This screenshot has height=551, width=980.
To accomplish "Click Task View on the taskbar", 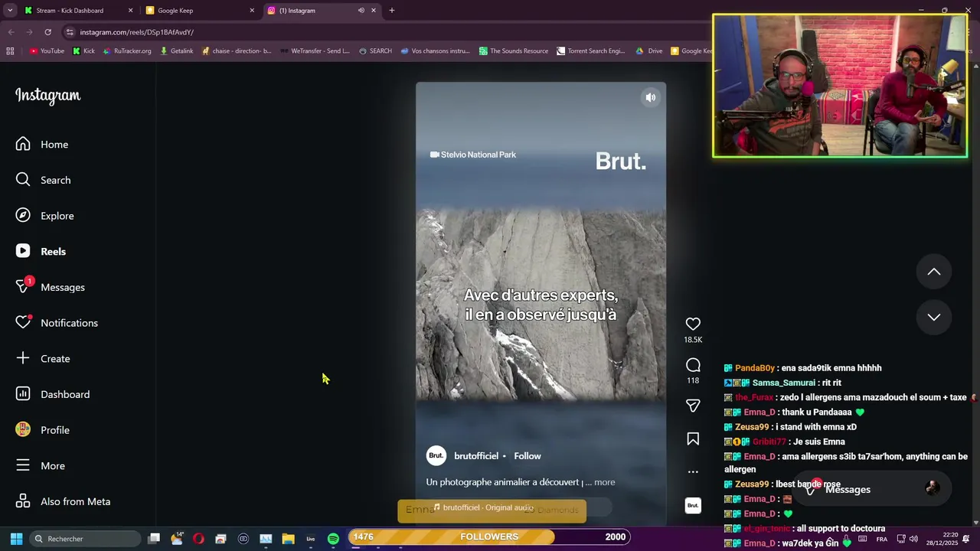I will (154, 539).
